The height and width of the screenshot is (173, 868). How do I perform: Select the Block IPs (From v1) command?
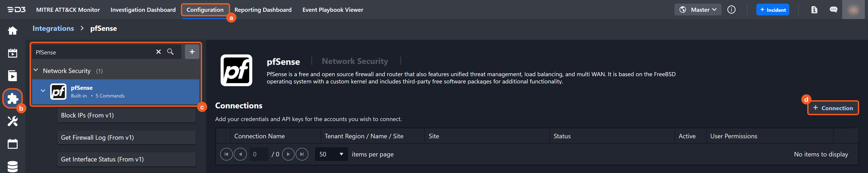click(126, 115)
